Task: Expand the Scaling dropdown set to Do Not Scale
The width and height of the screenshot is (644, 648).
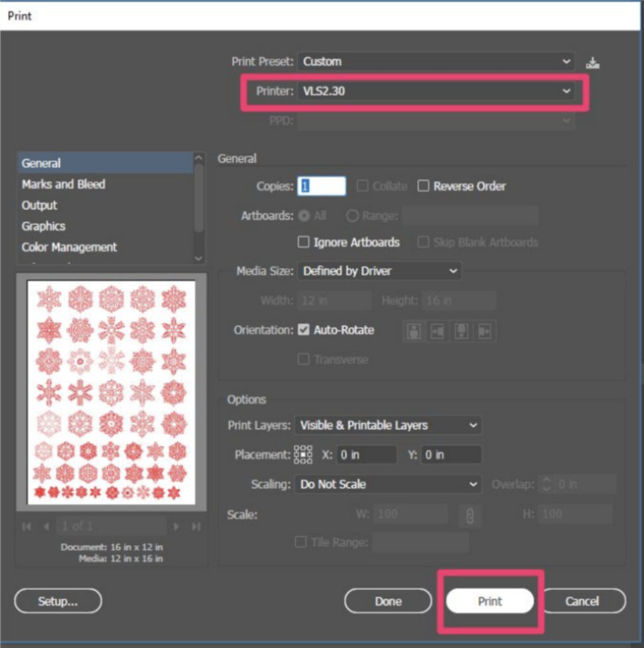Action: 388,484
